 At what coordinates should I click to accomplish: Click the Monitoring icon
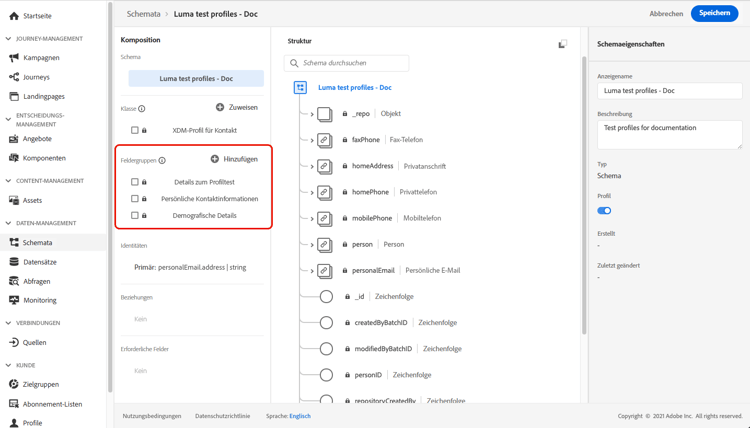[x=14, y=300]
